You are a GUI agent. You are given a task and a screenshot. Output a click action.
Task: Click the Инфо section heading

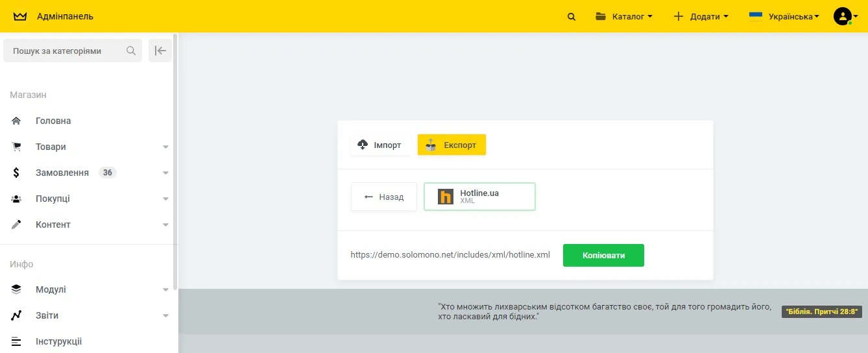pos(21,264)
